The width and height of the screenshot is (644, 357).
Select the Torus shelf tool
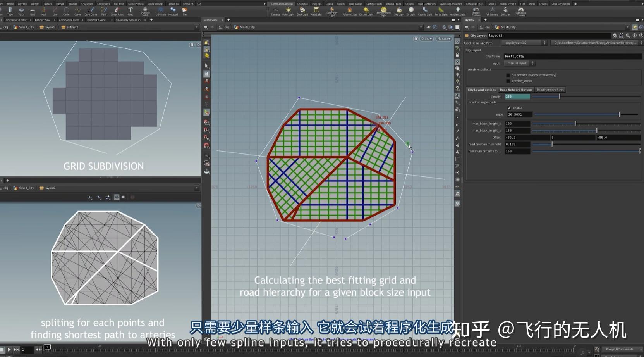point(21,11)
